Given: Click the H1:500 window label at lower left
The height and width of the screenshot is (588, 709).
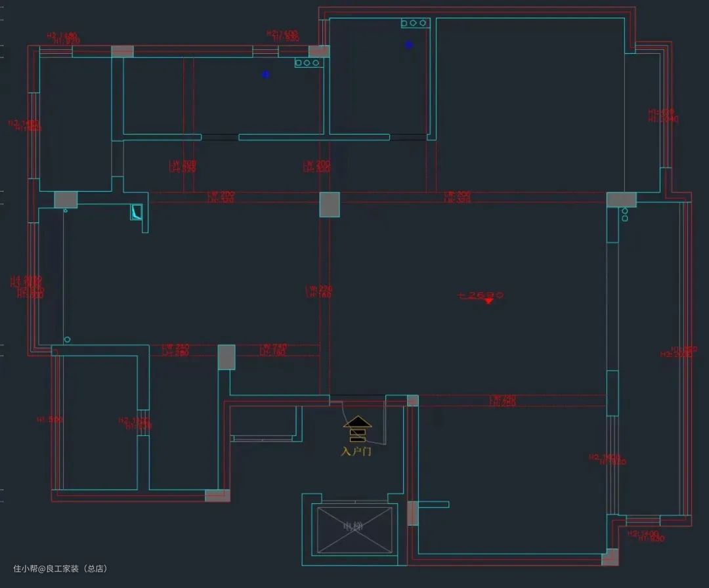Looking at the screenshot, I should click(49, 420).
